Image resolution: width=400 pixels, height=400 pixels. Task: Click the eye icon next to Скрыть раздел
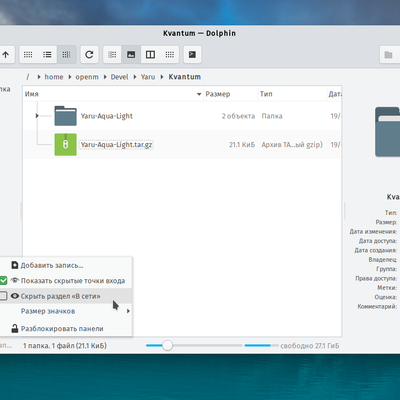coord(15,296)
